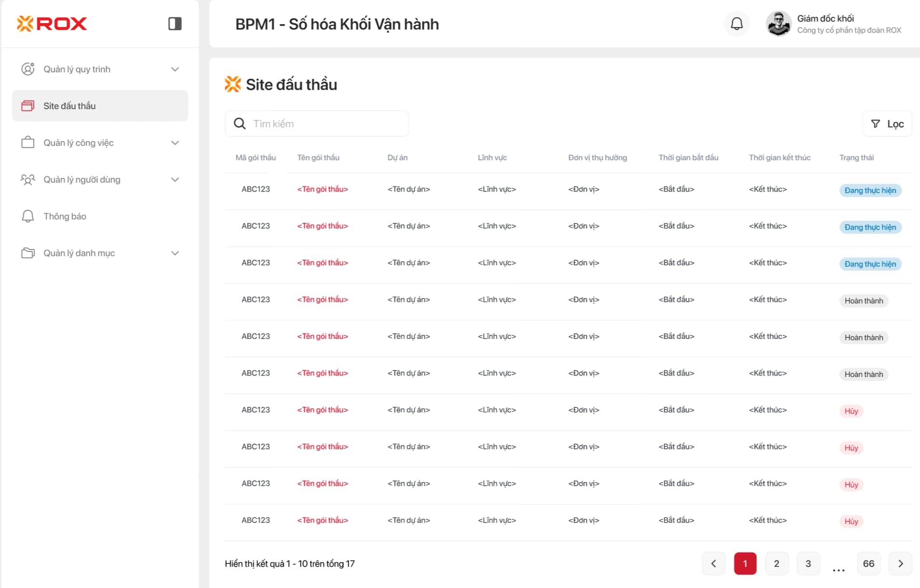
Task: Go to the previous page arrow
Action: (713, 563)
